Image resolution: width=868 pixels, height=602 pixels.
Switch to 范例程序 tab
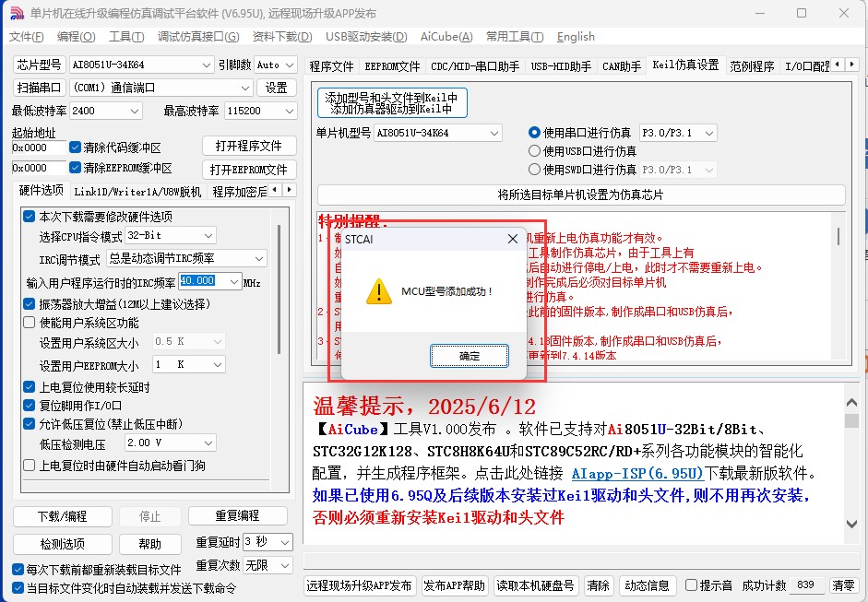coord(752,66)
